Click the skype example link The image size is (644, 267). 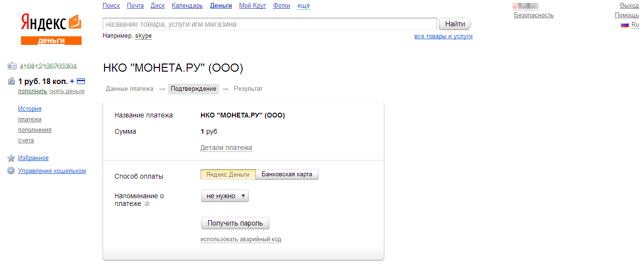click(x=143, y=36)
